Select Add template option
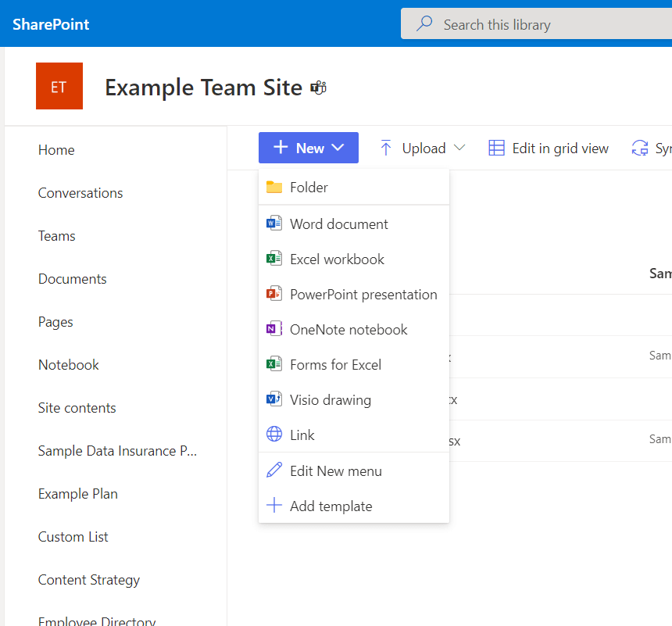 [354, 506]
